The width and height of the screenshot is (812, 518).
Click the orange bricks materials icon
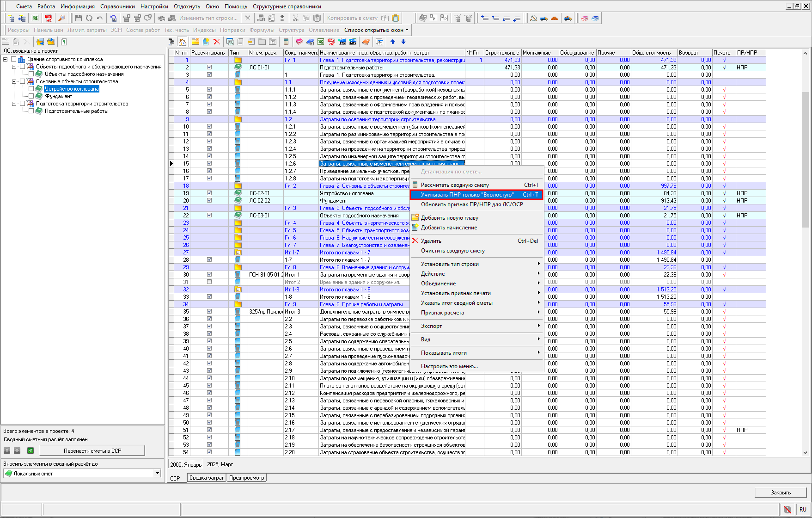555,18
